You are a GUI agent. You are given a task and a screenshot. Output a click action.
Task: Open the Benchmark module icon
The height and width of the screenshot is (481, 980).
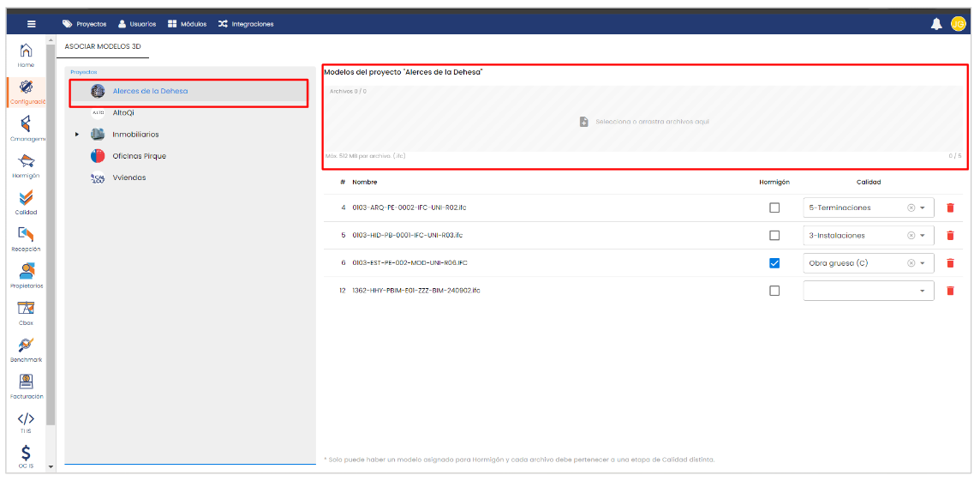tap(26, 346)
